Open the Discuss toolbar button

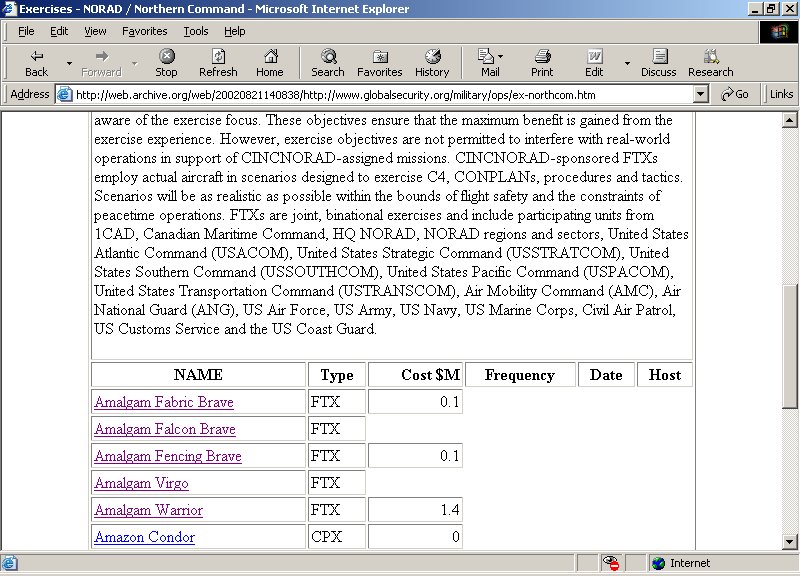click(658, 63)
